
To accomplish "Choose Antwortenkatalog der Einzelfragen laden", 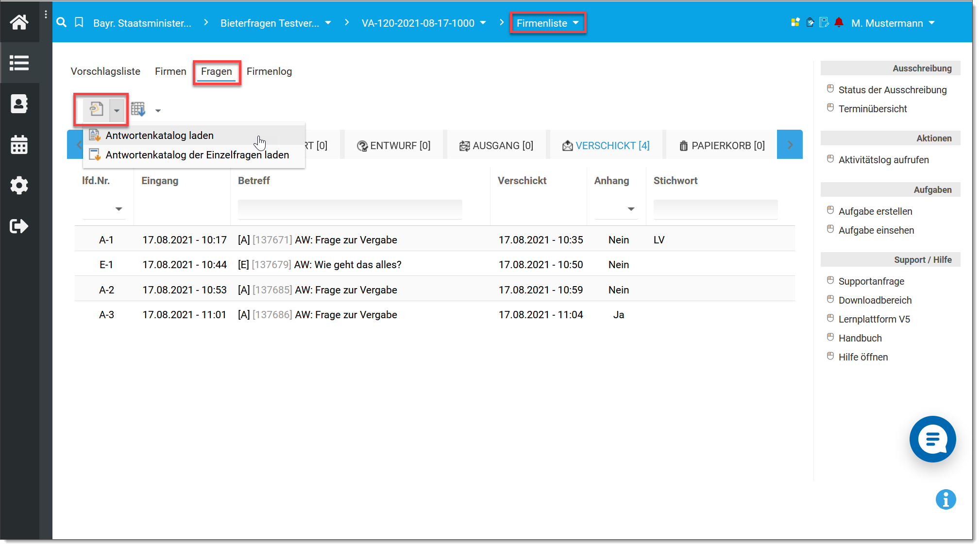I will tap(194, 155).
